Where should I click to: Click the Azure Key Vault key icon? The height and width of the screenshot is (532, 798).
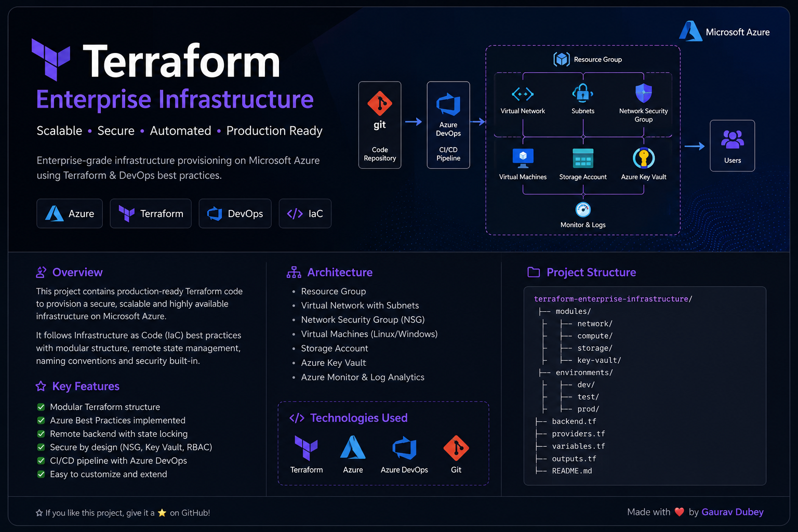point(644,158)
